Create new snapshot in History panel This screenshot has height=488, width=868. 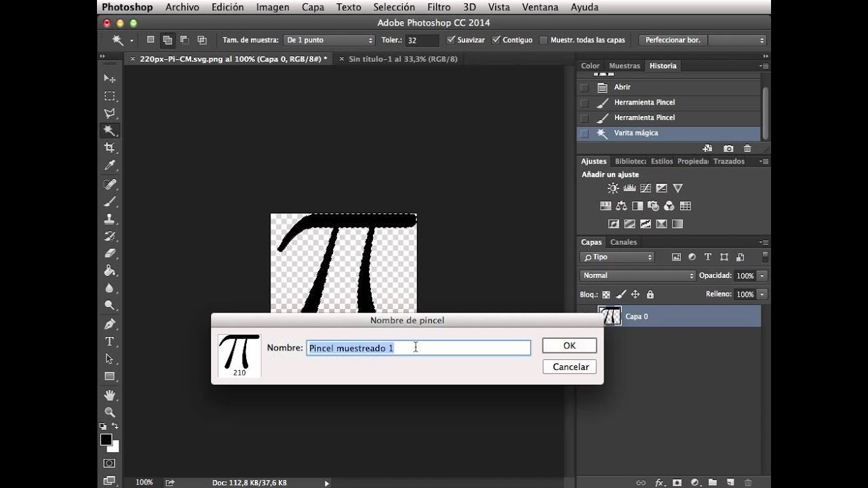728,148
